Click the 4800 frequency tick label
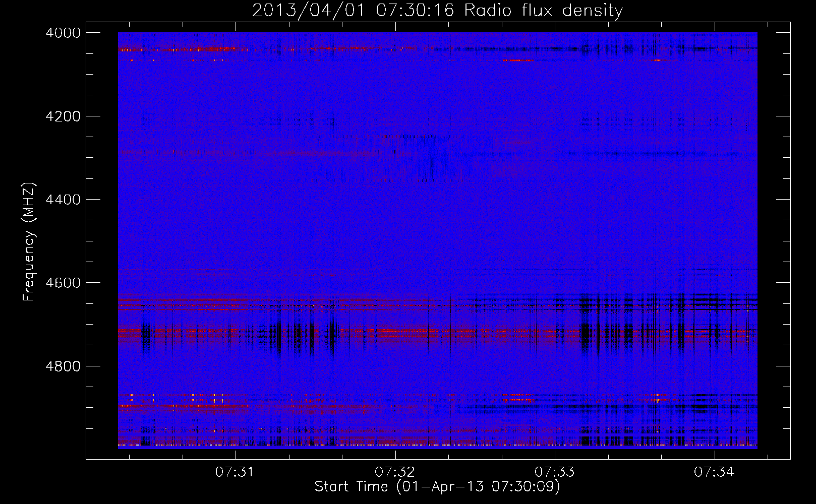This screenshot has width=816, height=504. coord(63,366)
